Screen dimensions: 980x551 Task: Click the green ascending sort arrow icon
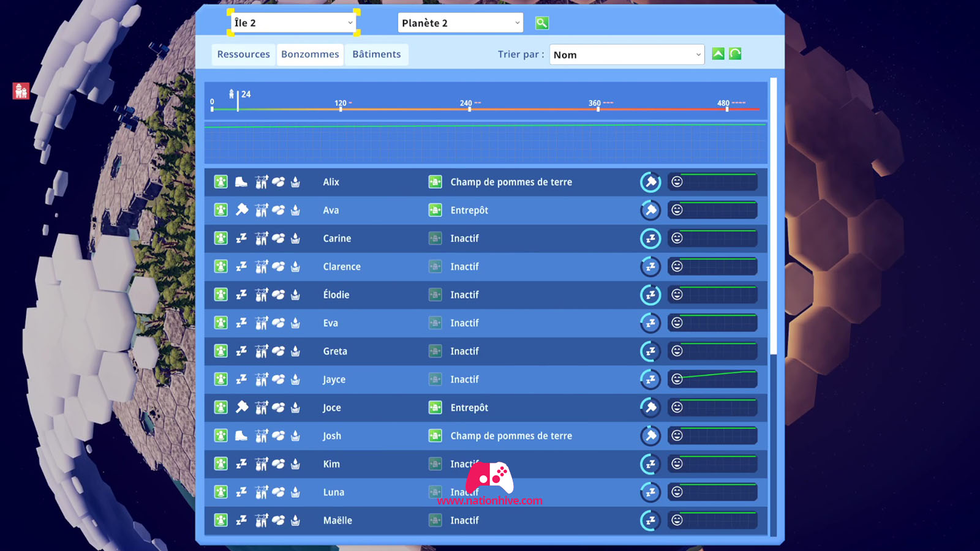pos(718,54)
